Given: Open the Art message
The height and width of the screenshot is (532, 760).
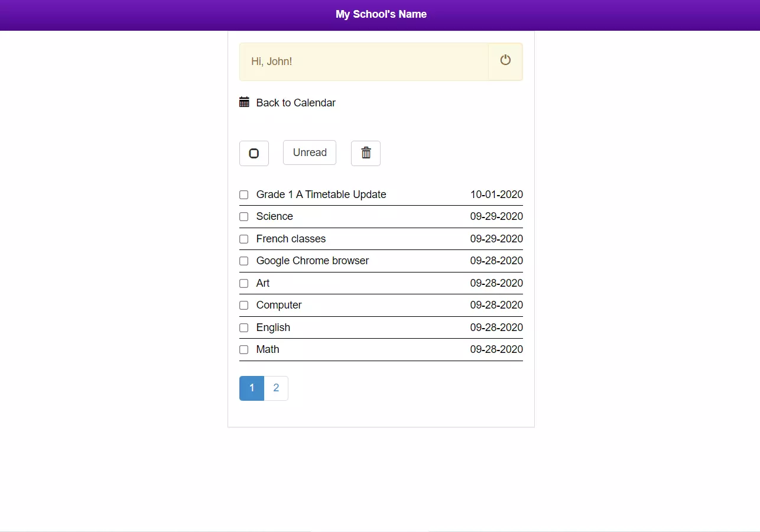Looking at the screenshot, I should [x=262, y=283].
